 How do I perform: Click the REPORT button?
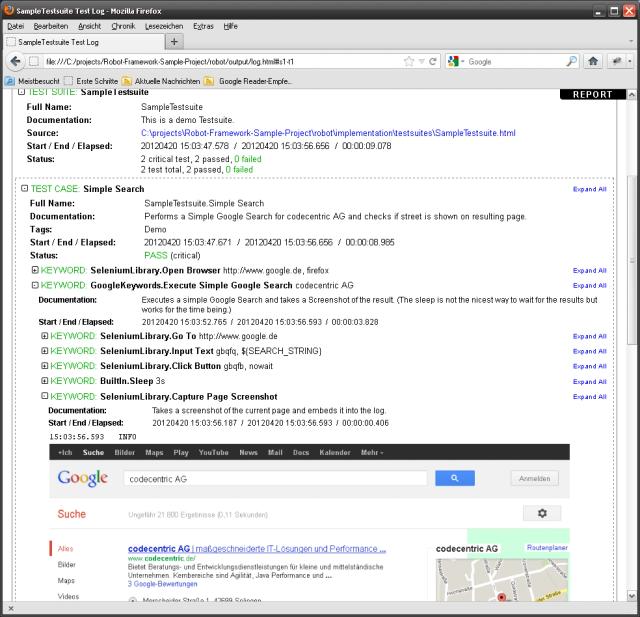591,95
